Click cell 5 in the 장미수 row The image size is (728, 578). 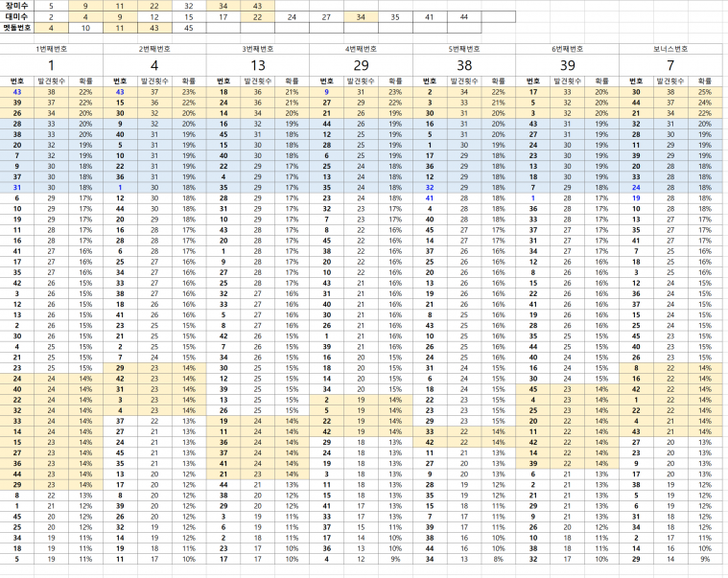point(51,6)
